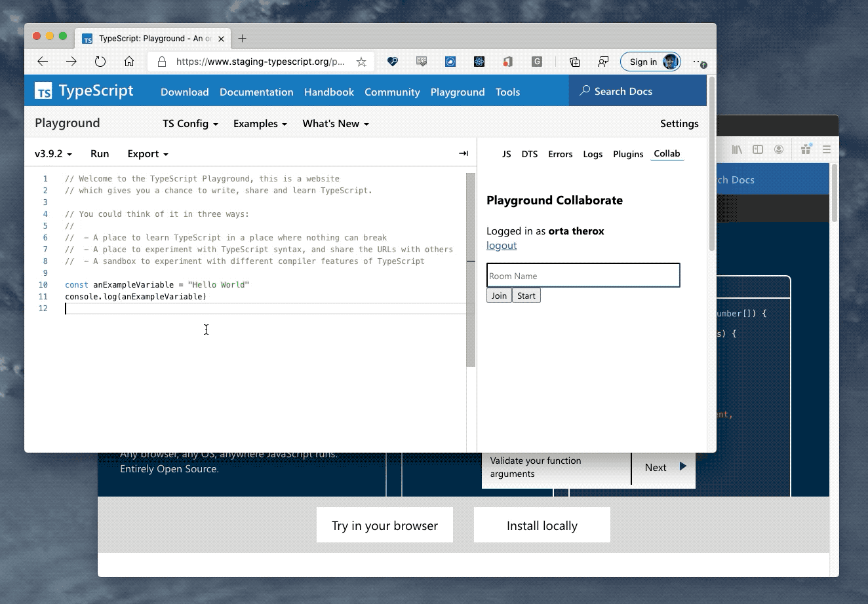Go to the browser home page icon
The image size is (868, 604).
pyautogui.click(x=129, y=62)
